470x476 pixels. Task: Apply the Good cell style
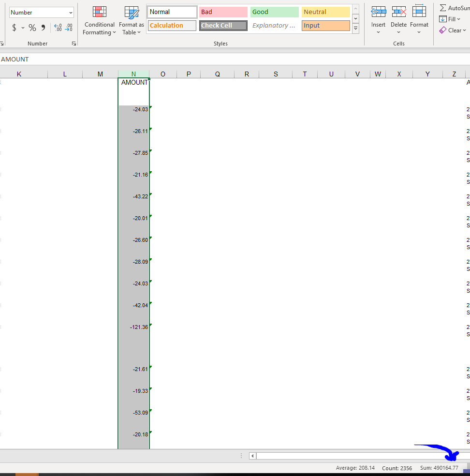[274, 11]
